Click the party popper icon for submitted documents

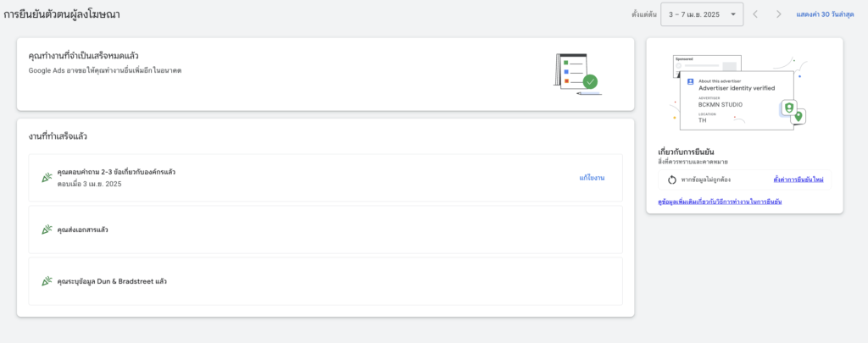point(47,230)
